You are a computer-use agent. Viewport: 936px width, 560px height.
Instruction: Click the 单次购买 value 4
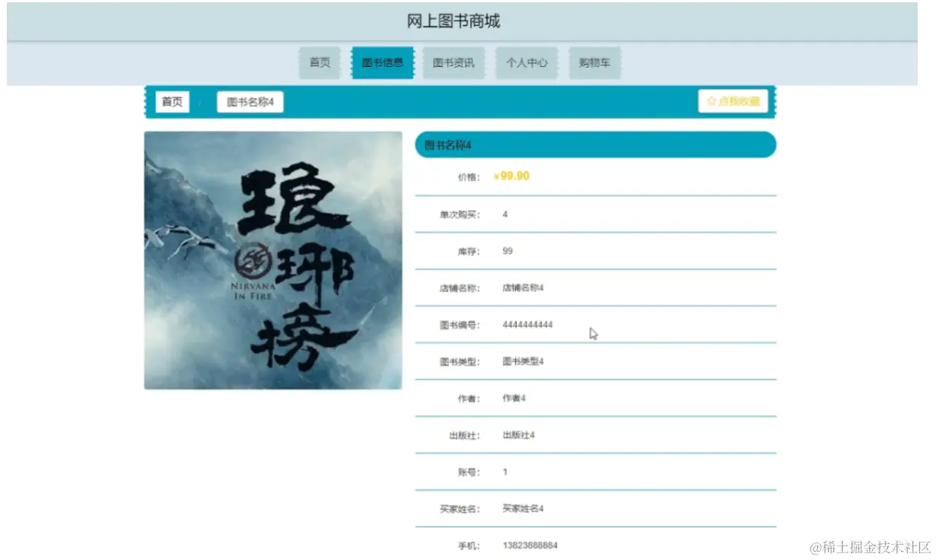(x=505, y=215)
